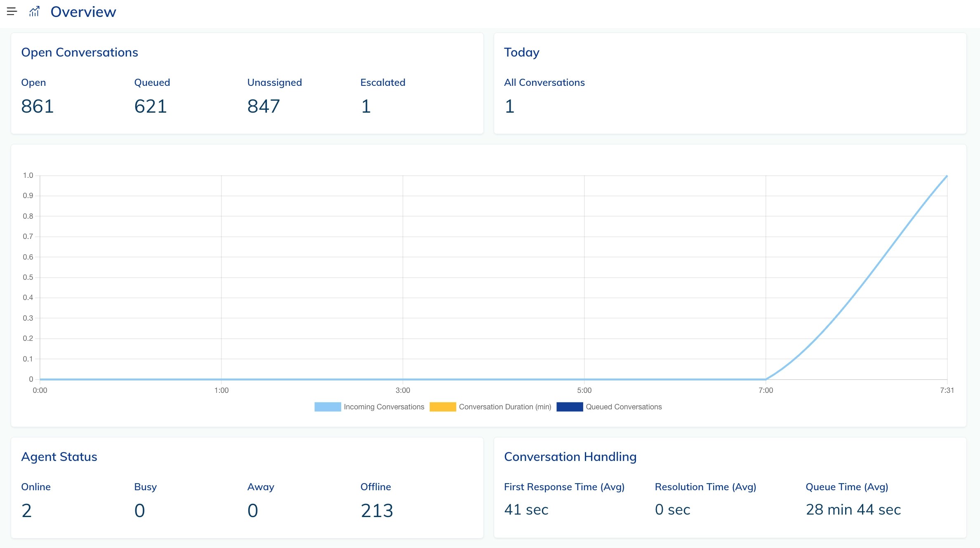Click the Offline agents count 213
Image resolution: width=980 pixels, height=548 pixels.
coord(377,511)
